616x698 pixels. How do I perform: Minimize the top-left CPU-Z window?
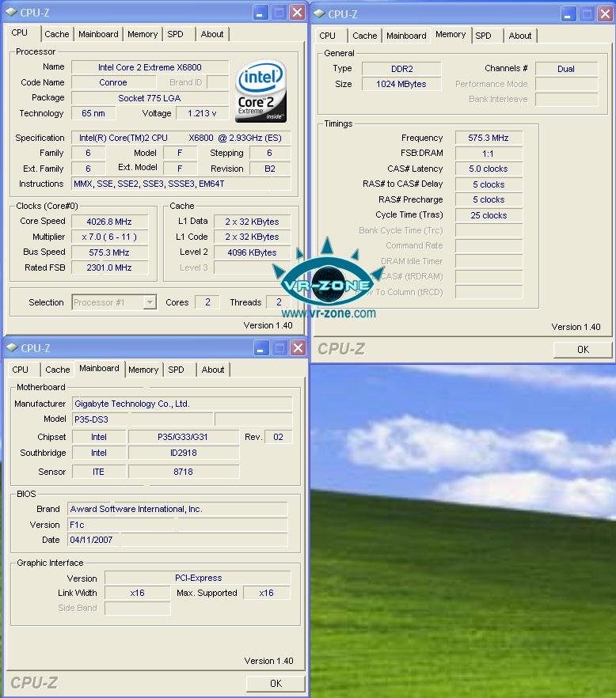[x=260, y=13]
